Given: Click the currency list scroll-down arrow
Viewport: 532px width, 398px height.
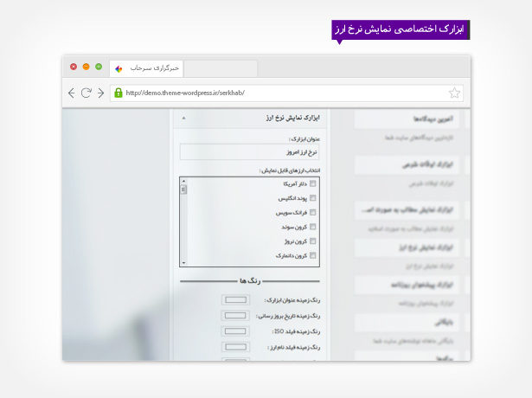Looking at the screenshot, I should [183, 261].
